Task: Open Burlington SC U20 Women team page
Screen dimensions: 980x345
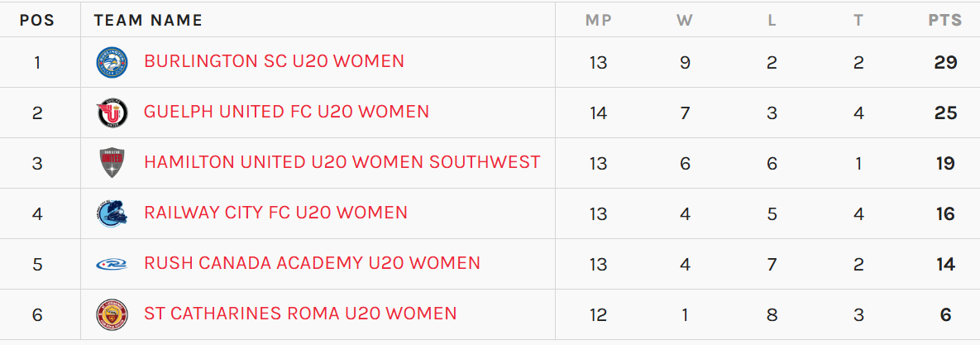Action: coord(274,61)
